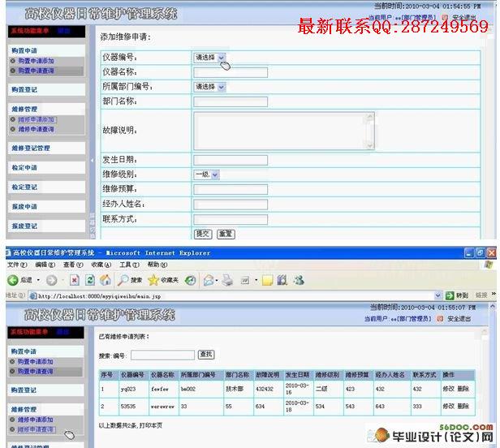Click the 仪器名称 text field
Screen dimensions: 500x448
pos(231,72)
